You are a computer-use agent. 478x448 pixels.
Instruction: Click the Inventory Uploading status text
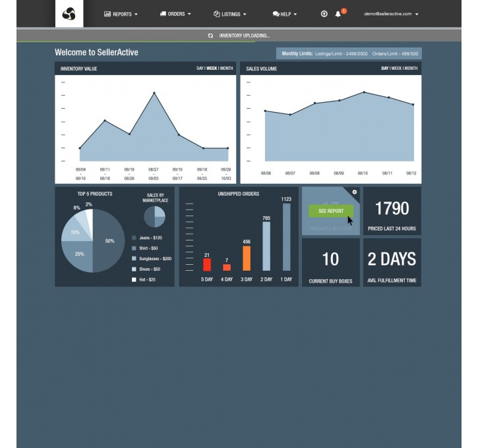pos(244,36)
